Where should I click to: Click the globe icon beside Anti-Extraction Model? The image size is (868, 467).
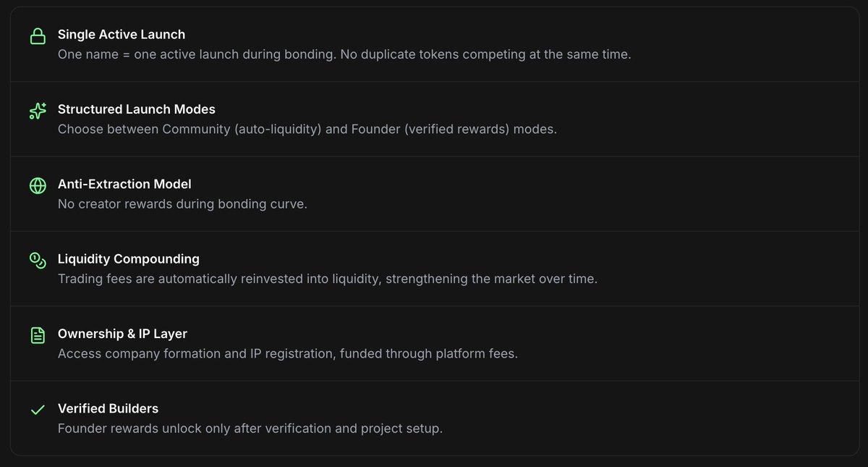click(38, 185)
